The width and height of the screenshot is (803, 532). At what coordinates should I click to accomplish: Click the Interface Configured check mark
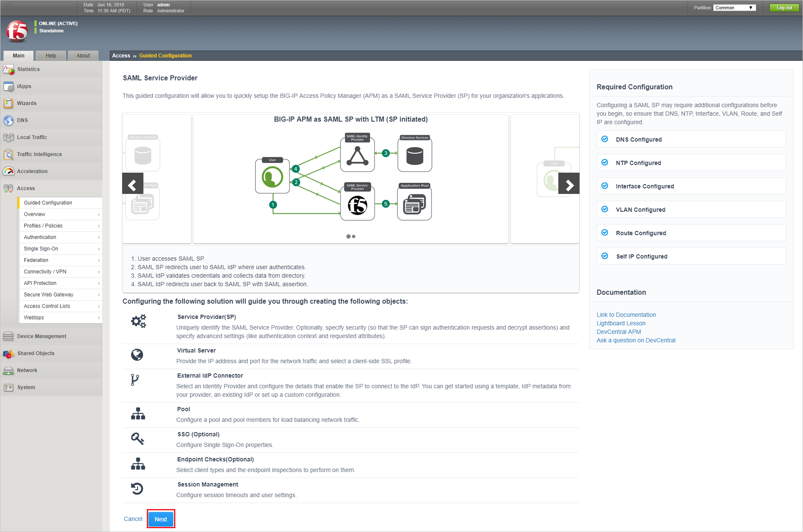[x=605, y=186]
